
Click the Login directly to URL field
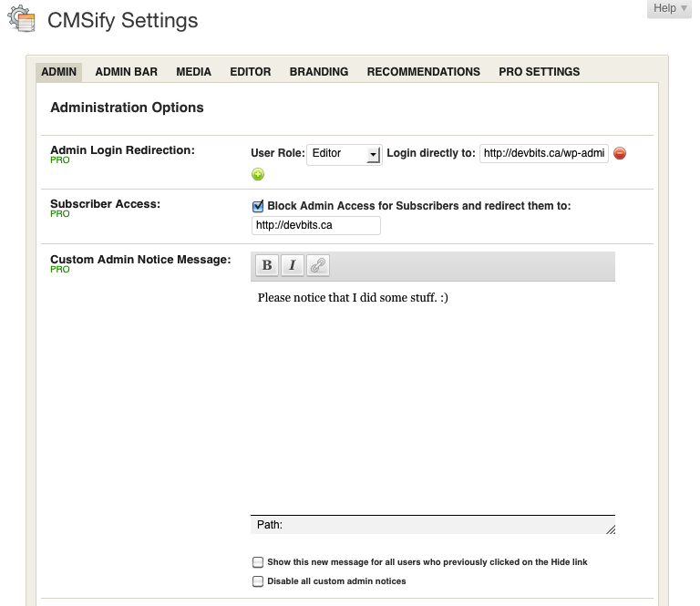click(x=544, y=153)
